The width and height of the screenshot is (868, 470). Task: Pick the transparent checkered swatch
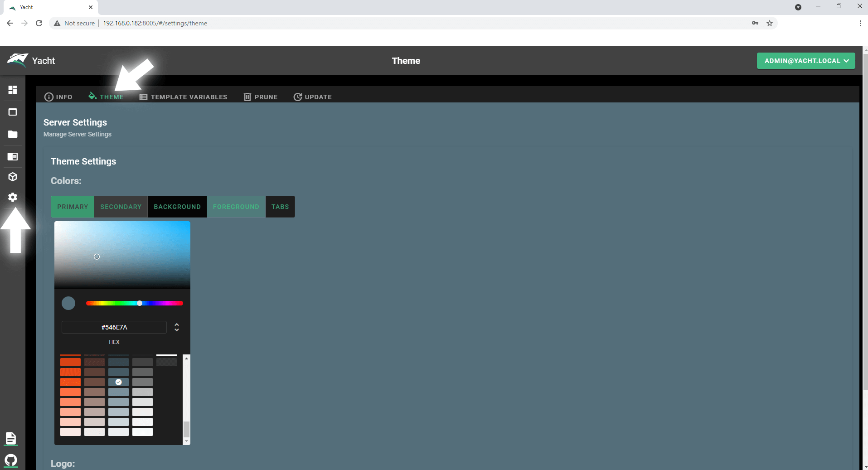(166, 362)
